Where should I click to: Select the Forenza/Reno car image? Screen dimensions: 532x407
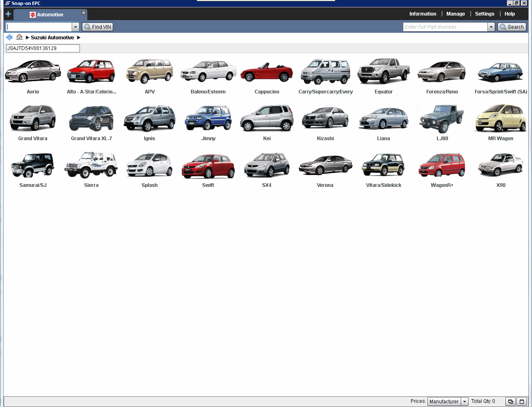(x=442, y=71)
